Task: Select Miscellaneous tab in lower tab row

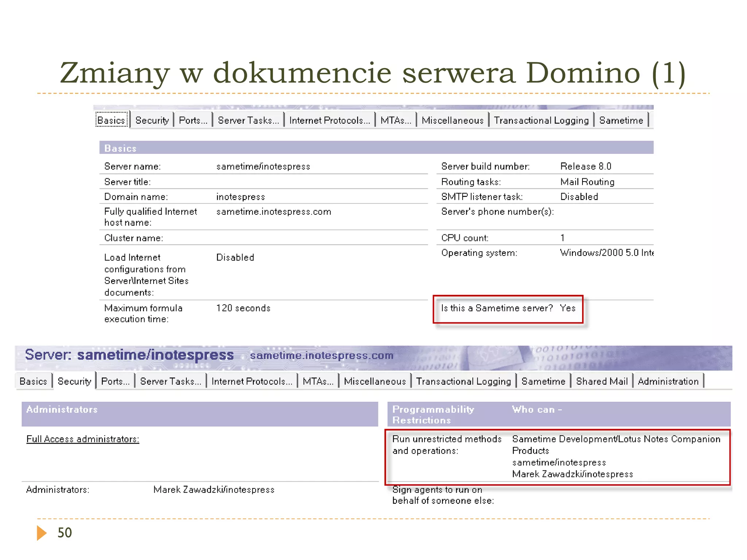Action: click(375, 381)
